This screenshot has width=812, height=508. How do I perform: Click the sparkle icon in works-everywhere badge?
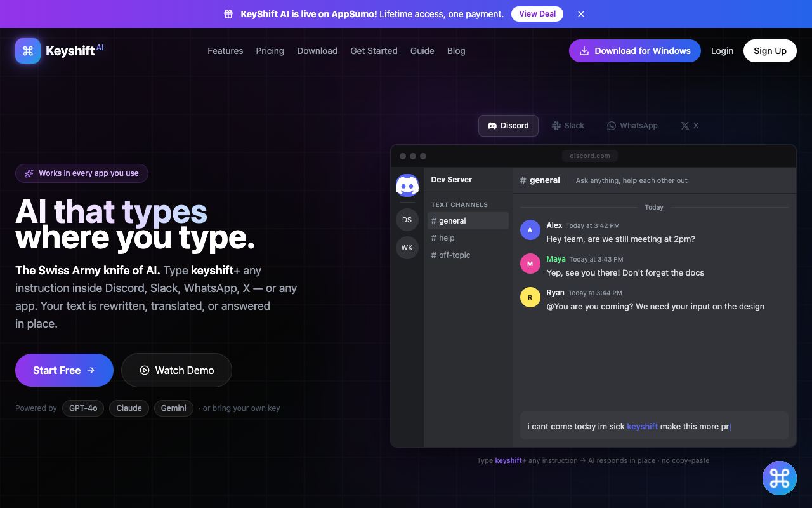tap(29, 173)
